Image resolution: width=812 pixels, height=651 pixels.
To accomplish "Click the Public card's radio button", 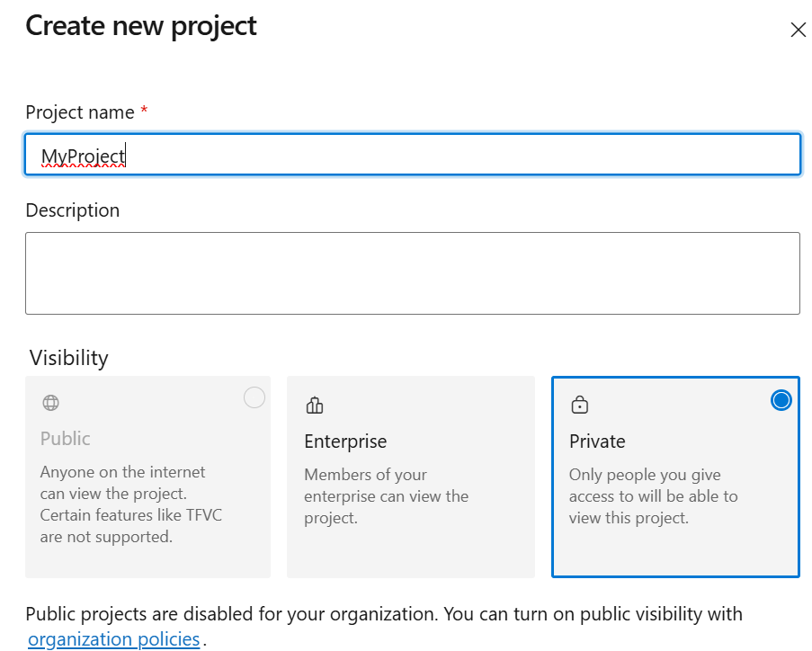I will pos(254,397).
